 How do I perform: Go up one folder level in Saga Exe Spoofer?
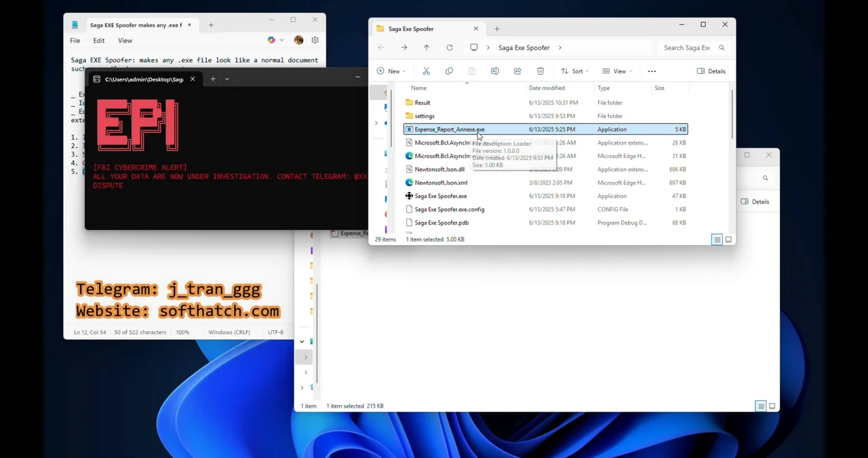(x=427, y=47)
